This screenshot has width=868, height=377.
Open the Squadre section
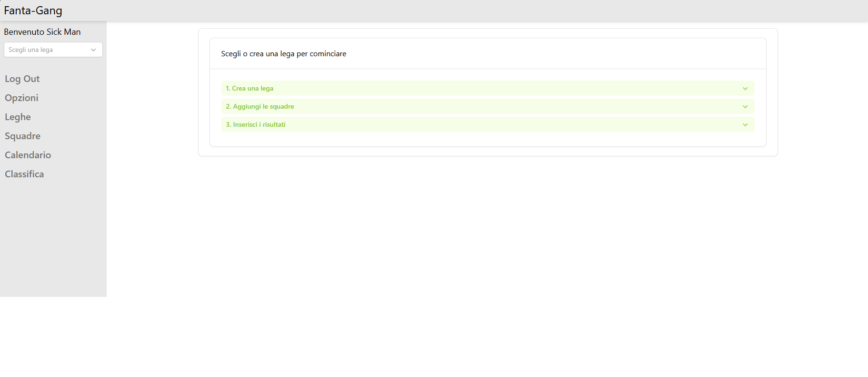click(x=23, y=136)
